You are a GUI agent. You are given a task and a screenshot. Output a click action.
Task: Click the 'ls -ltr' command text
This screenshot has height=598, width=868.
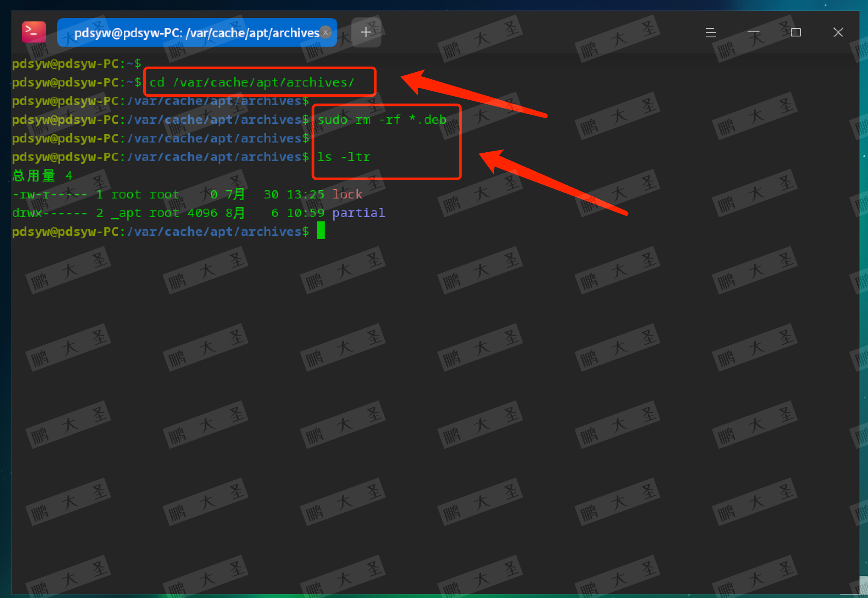click(x=343, y=157)
